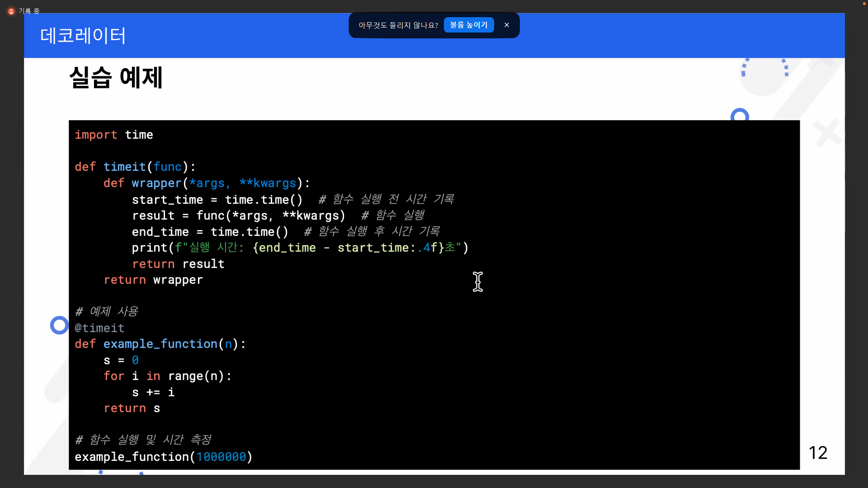Screen dimensions: 868x488
Task: Click the '실습 예제' heading
Action: click(116, 77)
